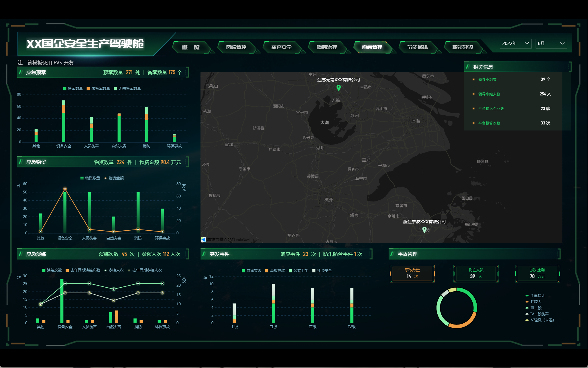Screen dimensions: 588x368
Task: Click the Amap logo icon
Action: 204,240
